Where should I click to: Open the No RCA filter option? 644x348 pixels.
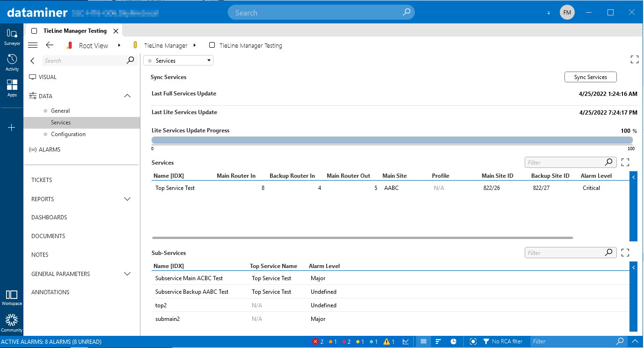click(503, 342)
